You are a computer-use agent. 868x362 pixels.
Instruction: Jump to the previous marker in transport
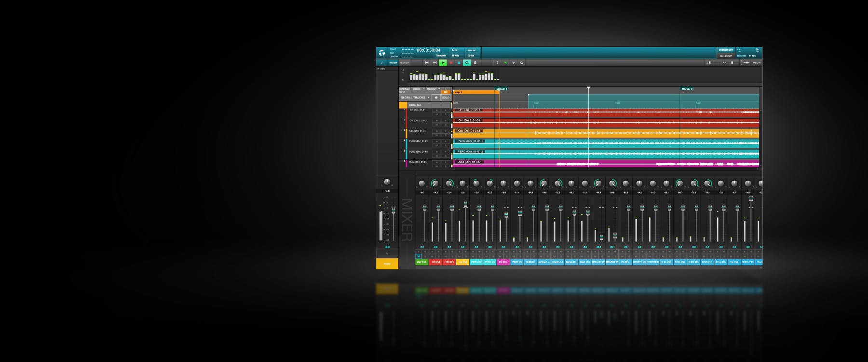(x=427, y=63)
